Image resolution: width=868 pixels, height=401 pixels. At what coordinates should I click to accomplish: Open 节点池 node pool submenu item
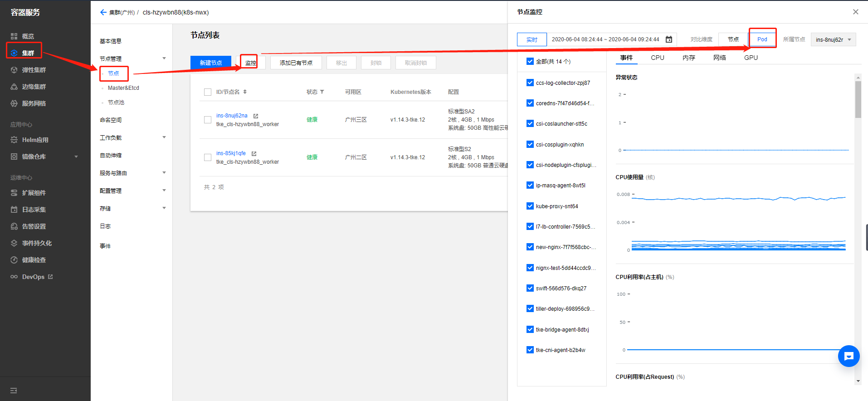pos(116,103)
